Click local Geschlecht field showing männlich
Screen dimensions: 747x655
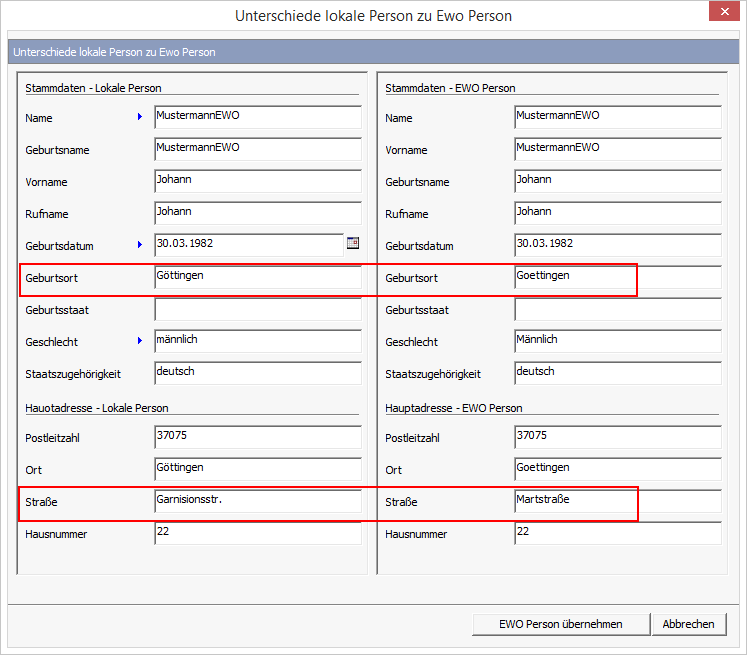tap(257, 341)
